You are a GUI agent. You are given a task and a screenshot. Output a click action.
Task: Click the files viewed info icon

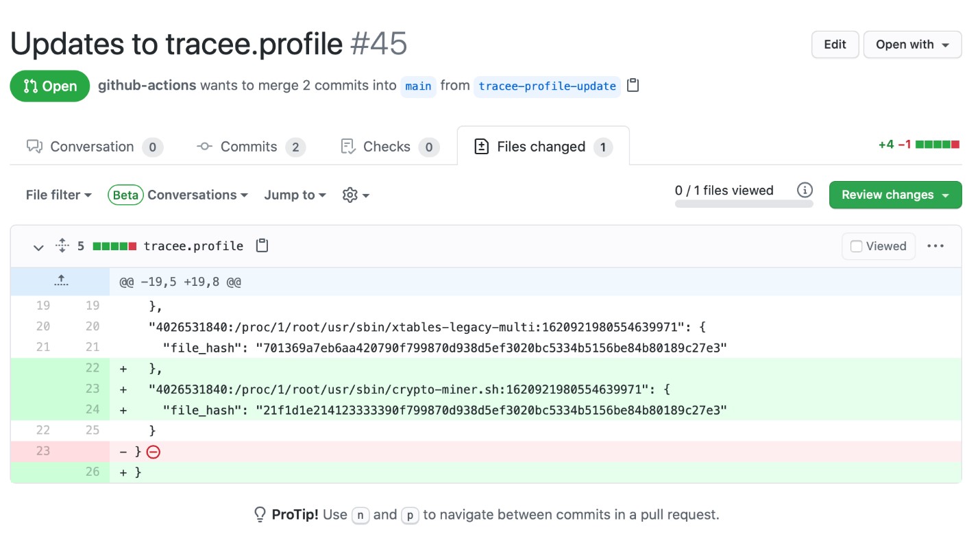[805, 190]
